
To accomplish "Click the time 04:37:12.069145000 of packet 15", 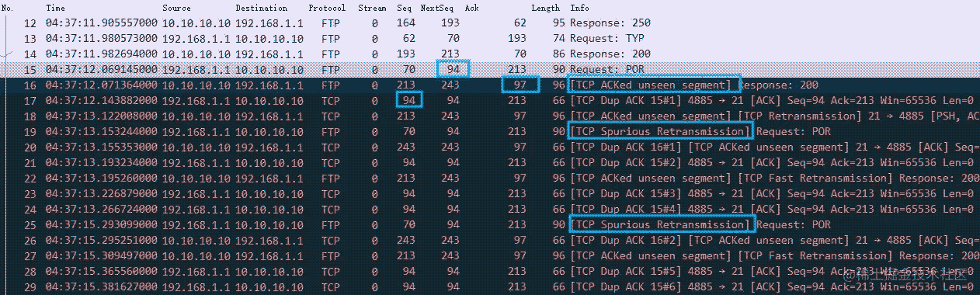I will [x=102, y=70].
